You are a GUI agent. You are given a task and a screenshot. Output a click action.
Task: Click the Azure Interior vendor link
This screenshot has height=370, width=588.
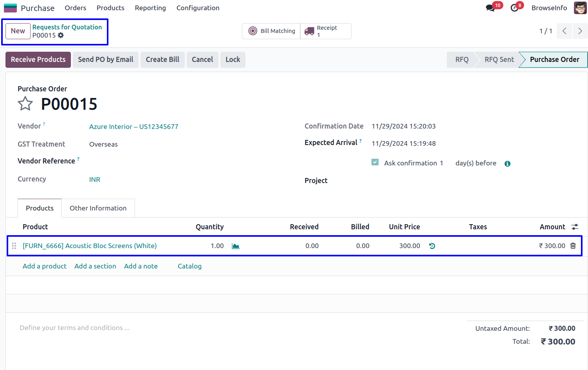point(133,127)
